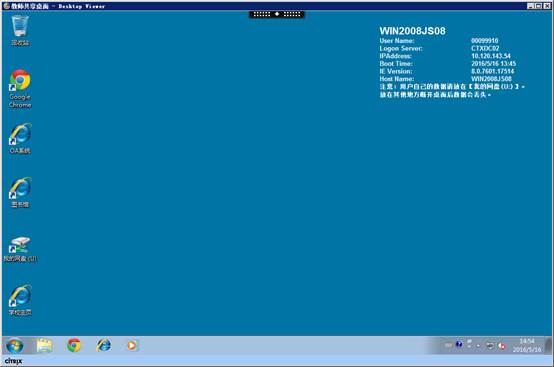This screenshot has width=554, height=367.
Task: Click the IE Version value 8.0.7601.17514
Action: pyautogui.click(x=493, y=71)
